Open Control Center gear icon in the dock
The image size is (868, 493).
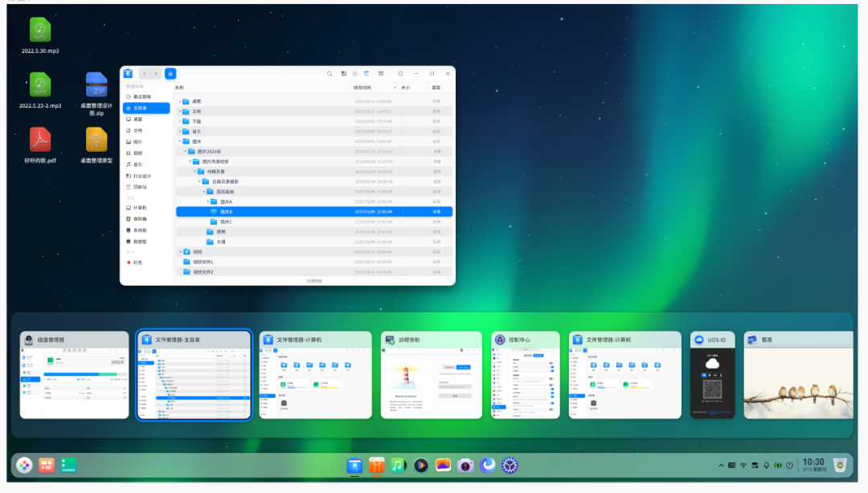coord(510,465)
